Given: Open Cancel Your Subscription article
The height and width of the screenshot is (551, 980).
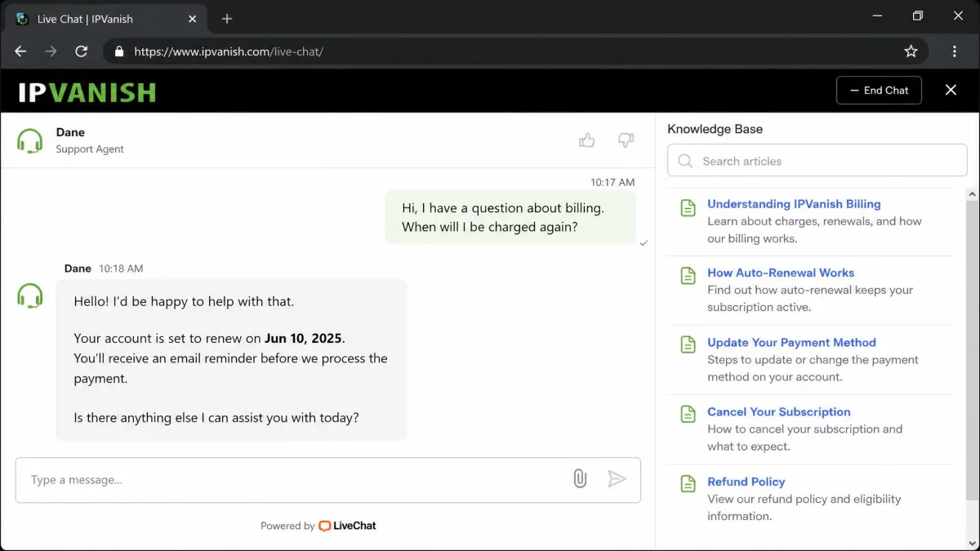Looking at the screenshot, I should (779, 411).
